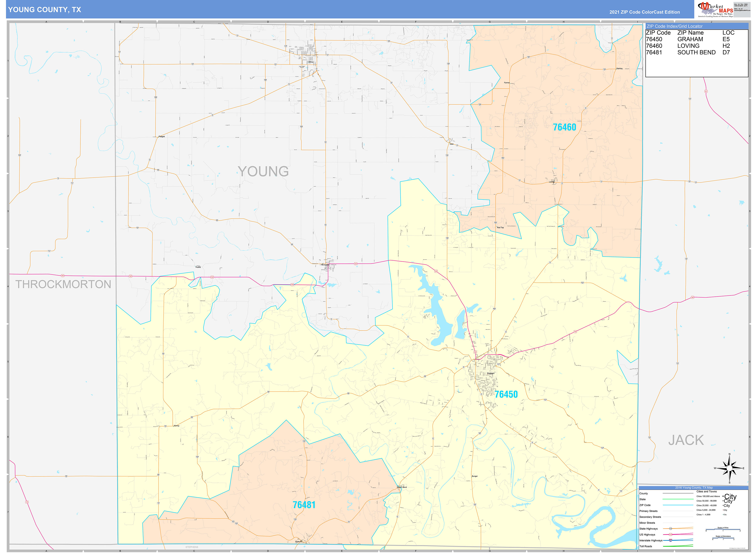The width and height of the screenshot is (756, 553).
Task: Click the US Highways shield symbol in legend
Action: click(671, 534)
